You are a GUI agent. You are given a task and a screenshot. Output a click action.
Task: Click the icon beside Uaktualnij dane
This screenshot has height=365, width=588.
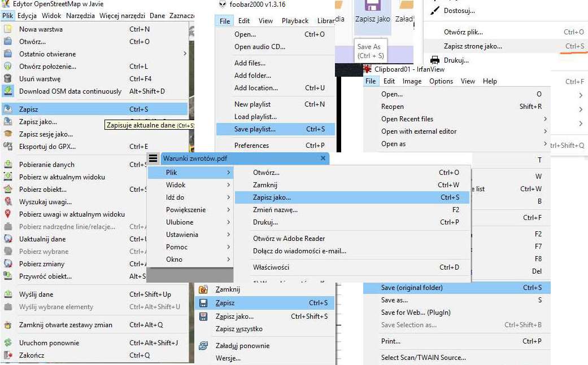tap(8, 239)
